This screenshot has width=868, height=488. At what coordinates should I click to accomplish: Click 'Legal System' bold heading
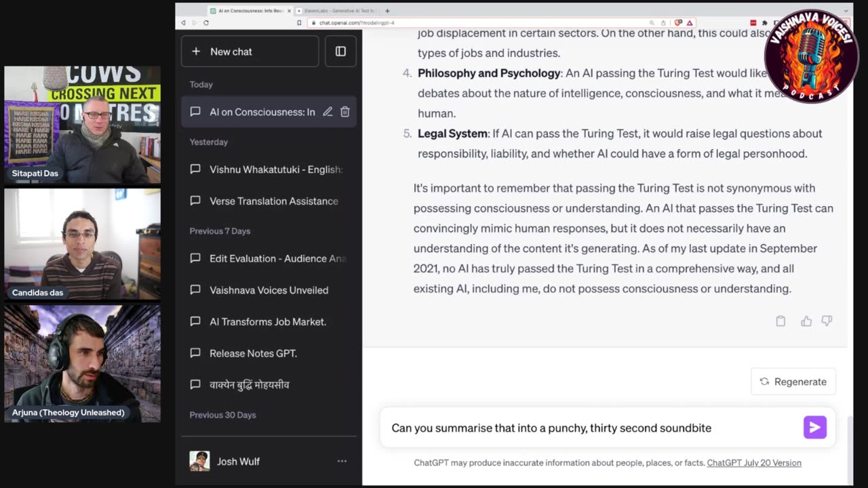(x=452, y=134)
